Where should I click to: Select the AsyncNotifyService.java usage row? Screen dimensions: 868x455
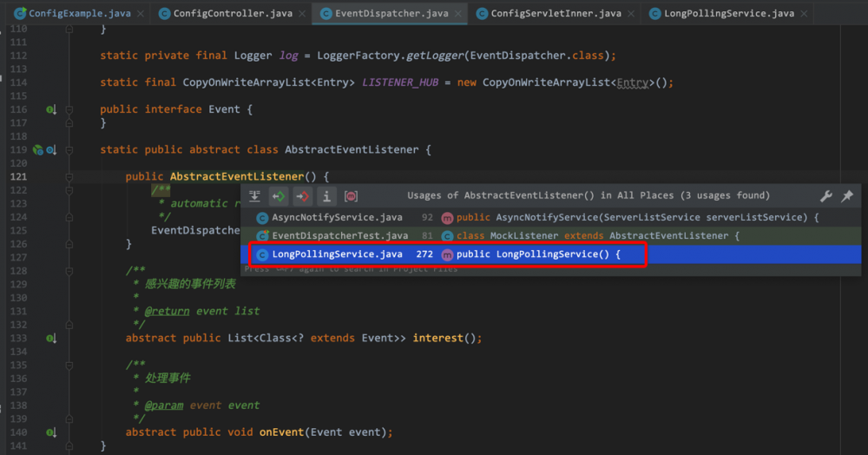[551, 218]
